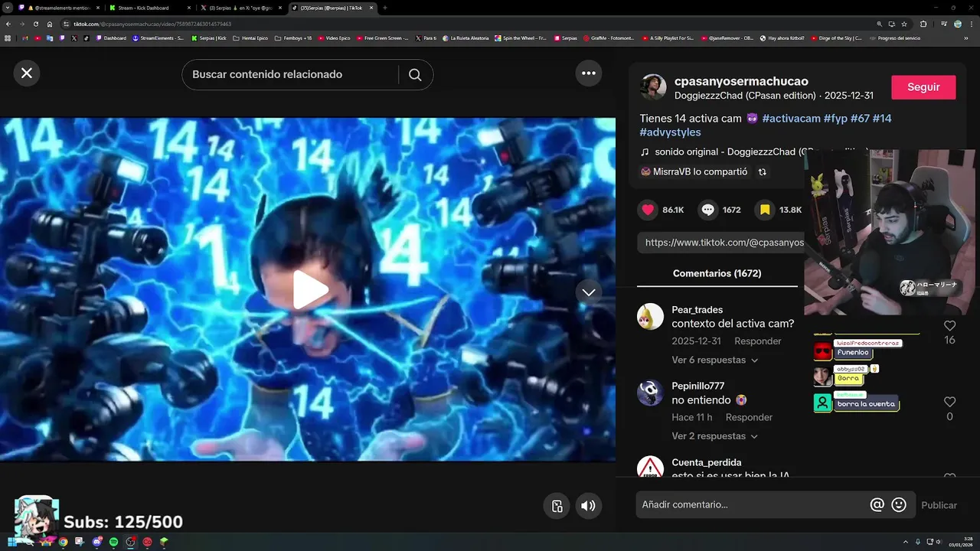Open Chrome from the taskbar
The width and height of the screenshot is (980, 551).
pos(63,542)
